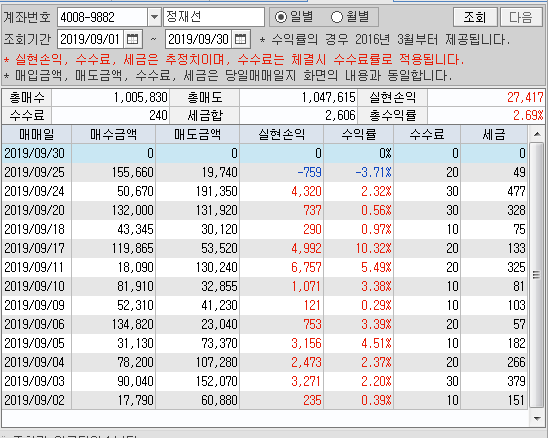This screenshot has width=548, height=438.
Task: Click the scrollbar down arrow
Action: click(x=537, y=418)
